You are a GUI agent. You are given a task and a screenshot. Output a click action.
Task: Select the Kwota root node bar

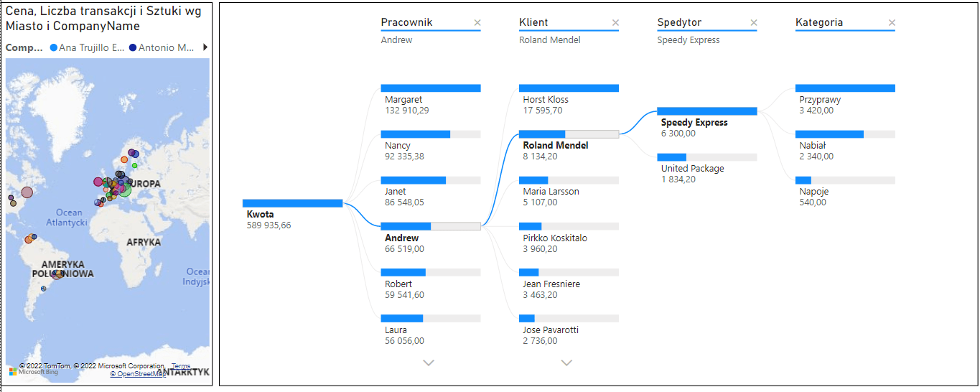(x=293, y=203)
